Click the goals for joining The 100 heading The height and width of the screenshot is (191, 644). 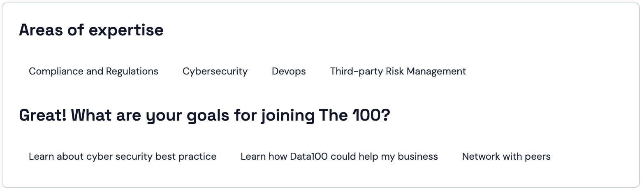(204, 115)
